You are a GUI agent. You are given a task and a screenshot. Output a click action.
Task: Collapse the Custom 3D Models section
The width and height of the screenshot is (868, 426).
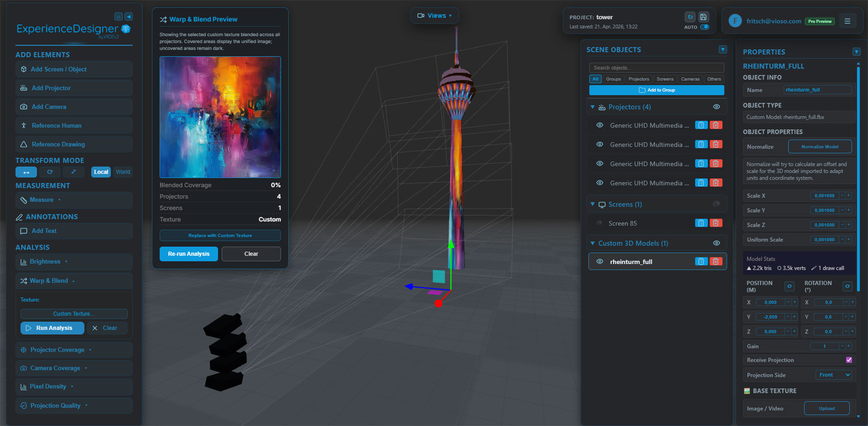[593, 243]
